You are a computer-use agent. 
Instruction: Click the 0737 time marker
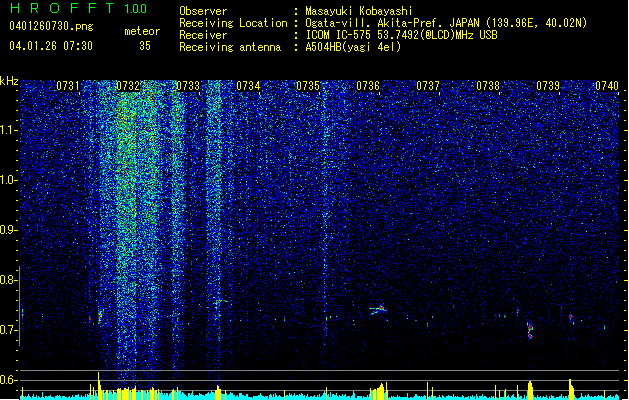(x=428, y=86)
